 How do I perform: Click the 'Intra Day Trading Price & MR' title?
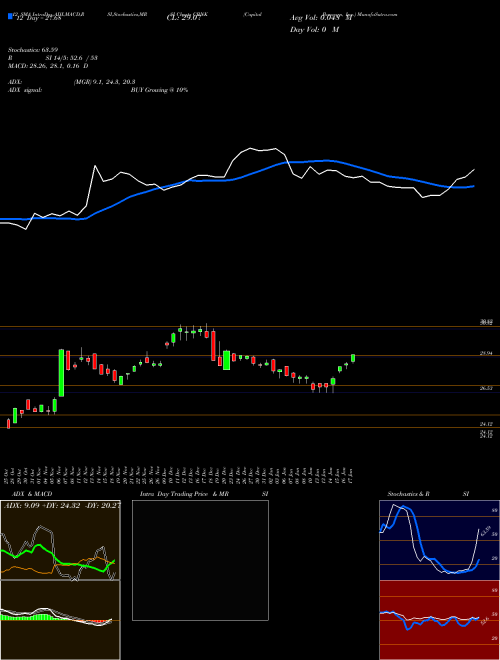pyautogui.click(x=184, y=494)
